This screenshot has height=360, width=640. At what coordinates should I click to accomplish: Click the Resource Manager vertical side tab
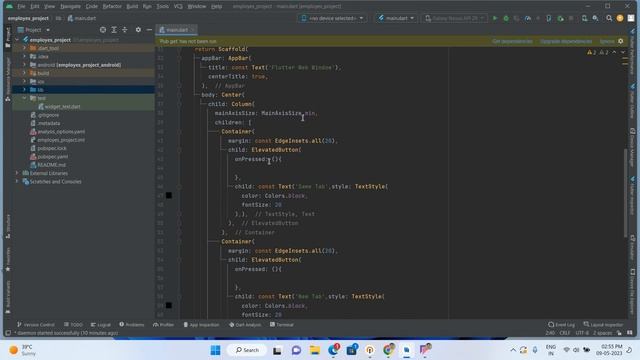coord(8,80)
